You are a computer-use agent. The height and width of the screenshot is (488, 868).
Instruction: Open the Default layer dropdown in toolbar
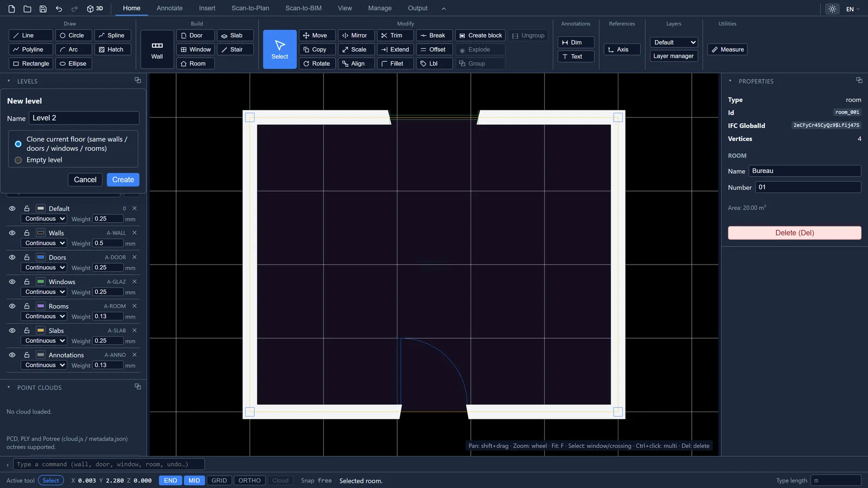click(x=674, y=42)
